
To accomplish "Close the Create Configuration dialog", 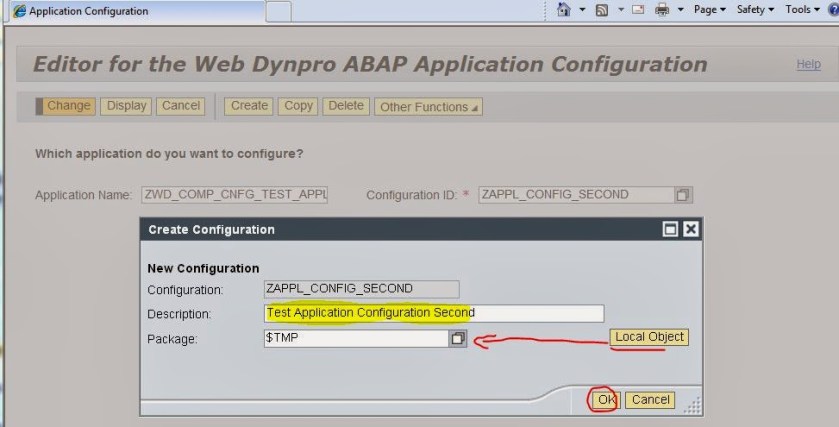I will coord(691,230).
